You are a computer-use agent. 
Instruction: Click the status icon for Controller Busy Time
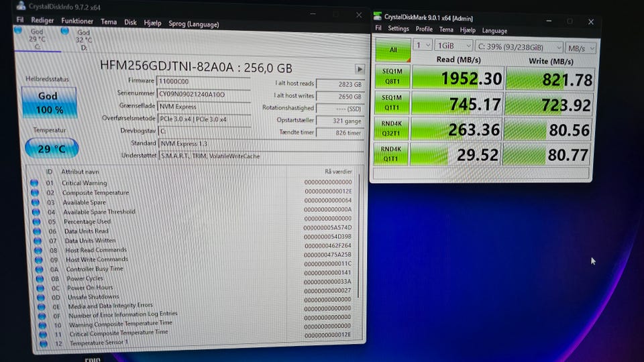[39, 269]
